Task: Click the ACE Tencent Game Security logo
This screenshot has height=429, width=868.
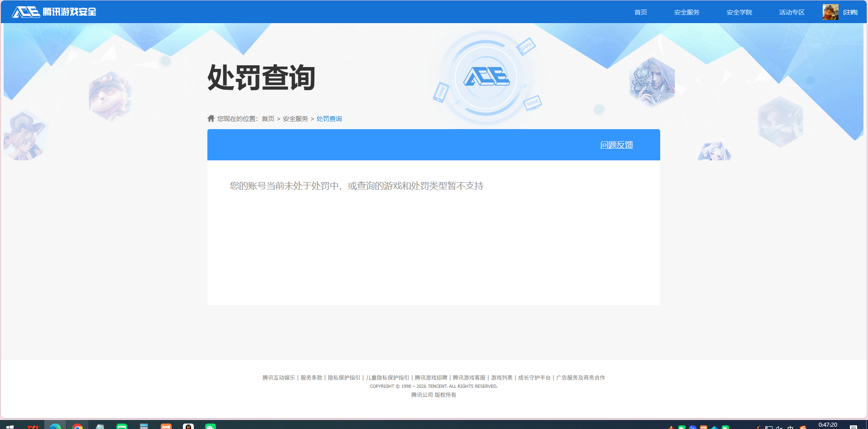Action: (x=54, y=12)
